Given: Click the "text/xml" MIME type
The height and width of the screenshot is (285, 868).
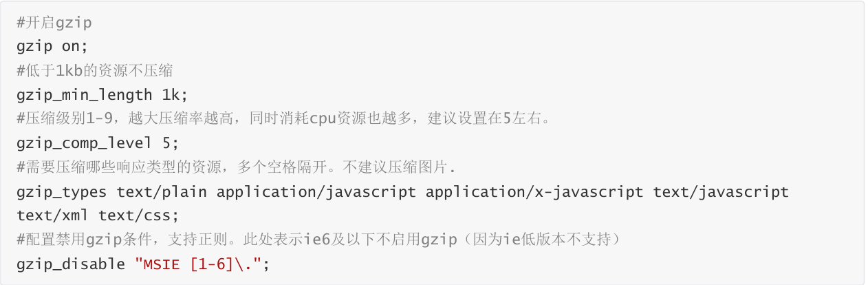Looking at the screenshot, I should [52, 215].
